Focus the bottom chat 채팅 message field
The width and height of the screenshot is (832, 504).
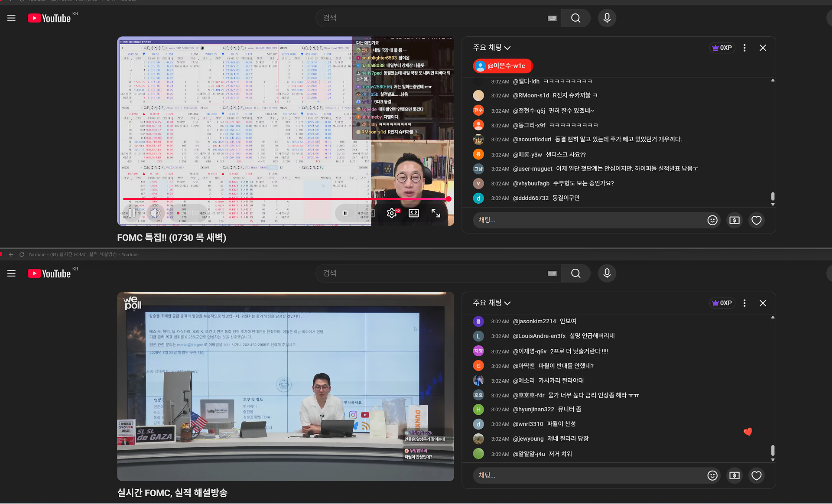coord(589,475)
